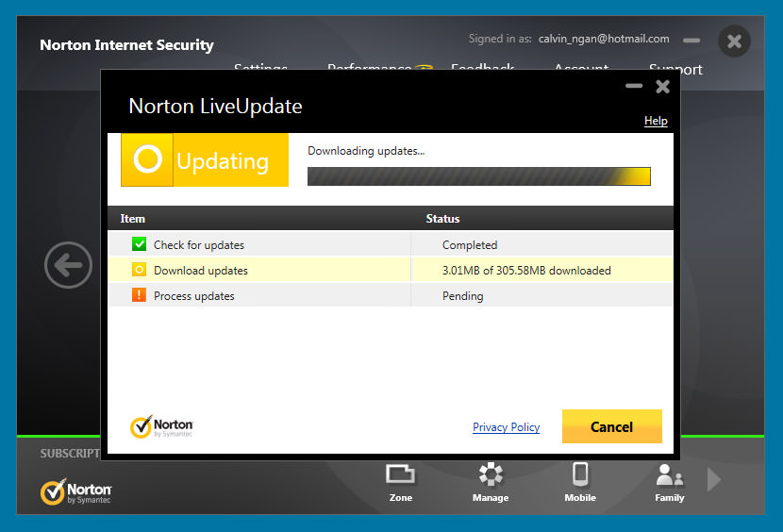Click the SUBSCRIPT label in the main window footer
This screenshot has width=783, height=532.
70,453
